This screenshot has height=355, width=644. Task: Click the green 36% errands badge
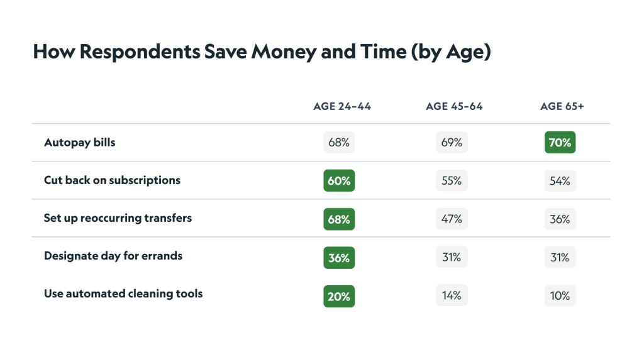coord(339,258)
